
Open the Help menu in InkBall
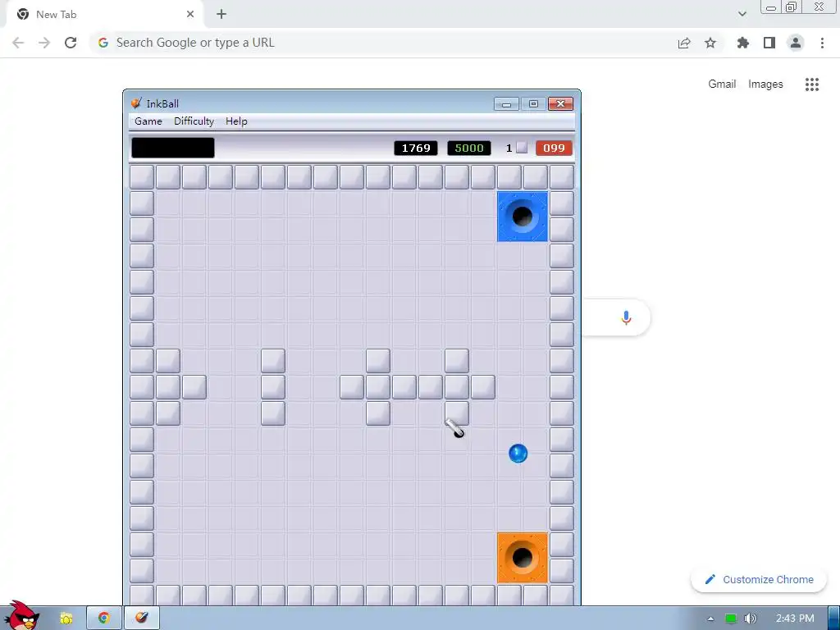[x=236, y=121]
